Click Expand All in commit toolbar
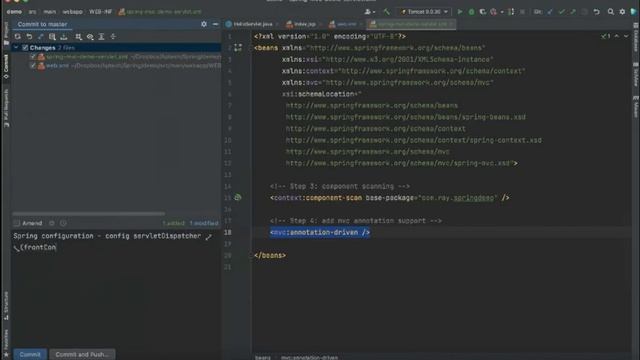 (102, 37)
